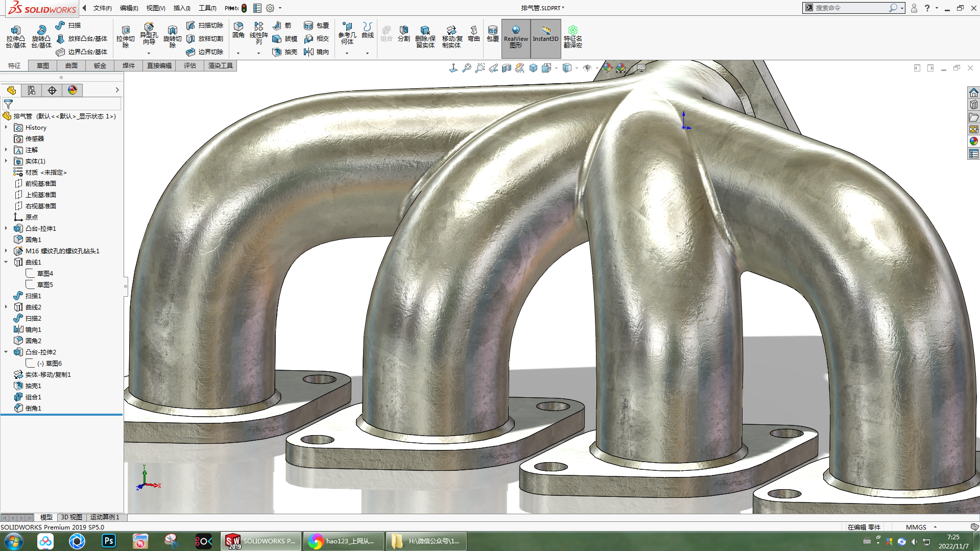
Task: Open the MMGS unit system selector
Action: (921, 527)
